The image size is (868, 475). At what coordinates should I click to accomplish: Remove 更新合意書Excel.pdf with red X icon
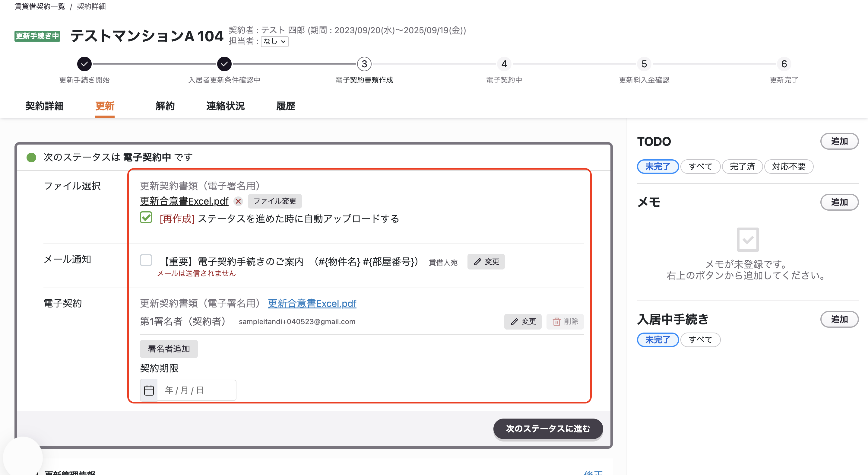click(238, 201)
